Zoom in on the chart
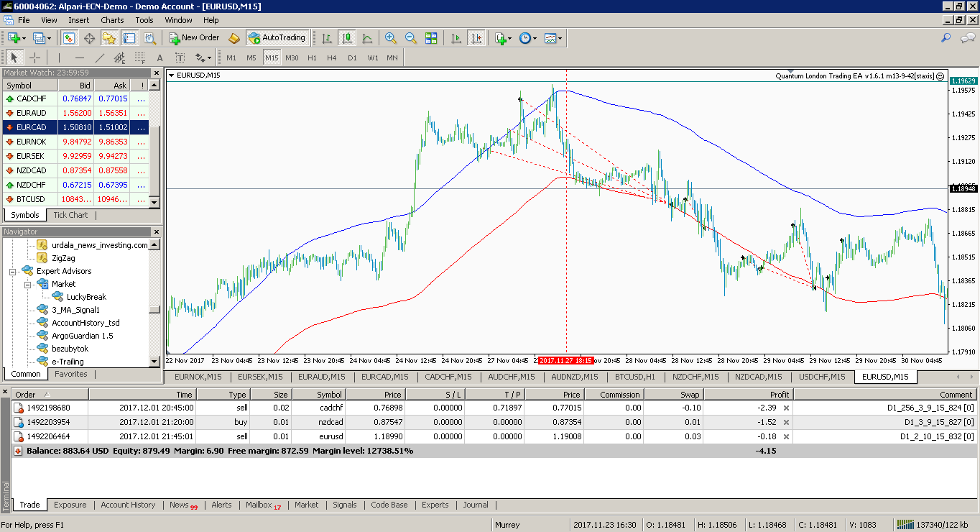Screen dimensions: 980x532 (x=391, y=37)
